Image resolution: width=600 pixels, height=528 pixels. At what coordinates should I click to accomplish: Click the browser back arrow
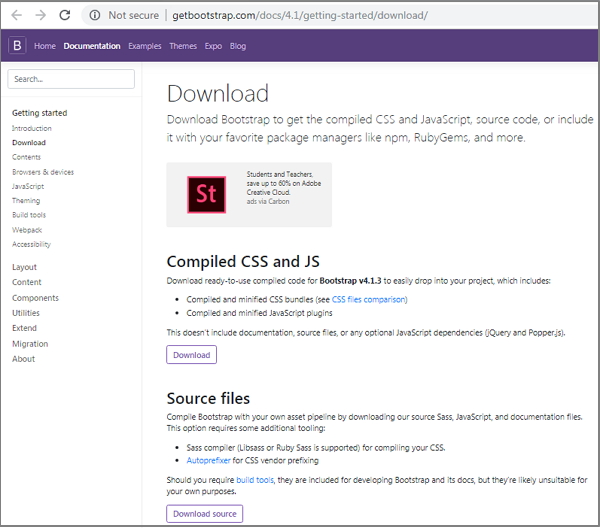pyautogui.click(x=16, y=15)
